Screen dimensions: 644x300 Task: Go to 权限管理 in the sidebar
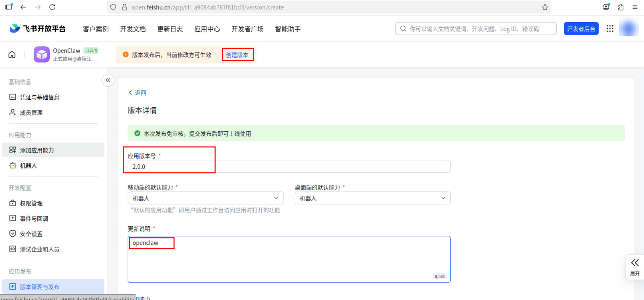(53, 203)
